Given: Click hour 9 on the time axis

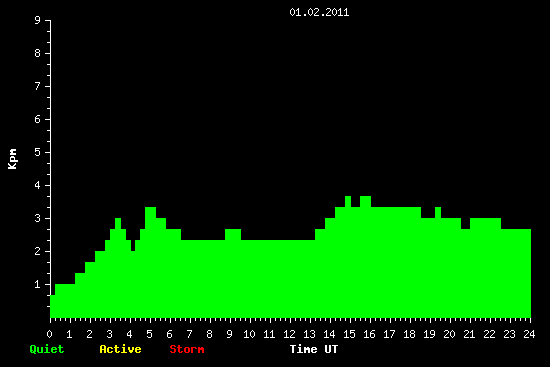Looking at the screenshot, I should [229, 334].
